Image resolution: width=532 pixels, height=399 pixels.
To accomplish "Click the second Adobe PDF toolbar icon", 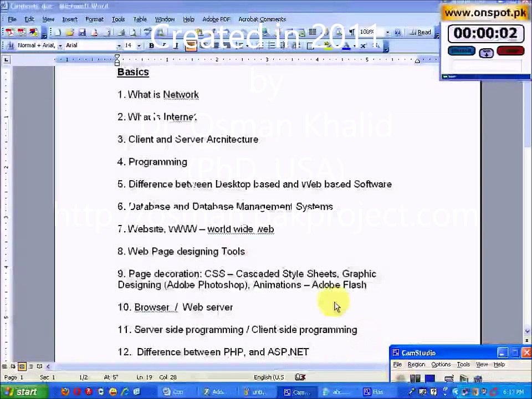I will pyautogui.click(x=22, y=32).
